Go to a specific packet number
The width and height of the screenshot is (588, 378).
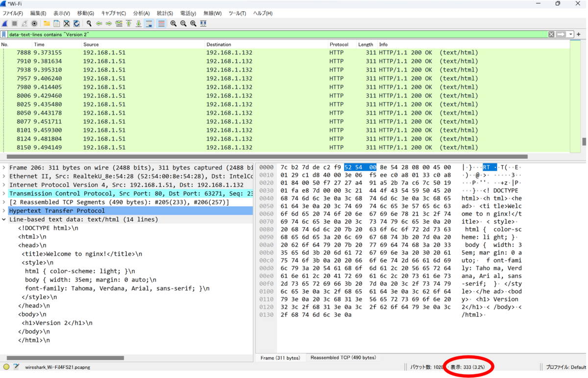pyautogui.click(x=119, y=23)
